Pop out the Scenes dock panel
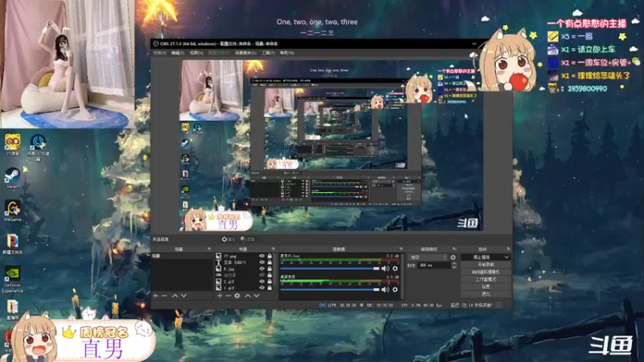 [x=209, y=249]
